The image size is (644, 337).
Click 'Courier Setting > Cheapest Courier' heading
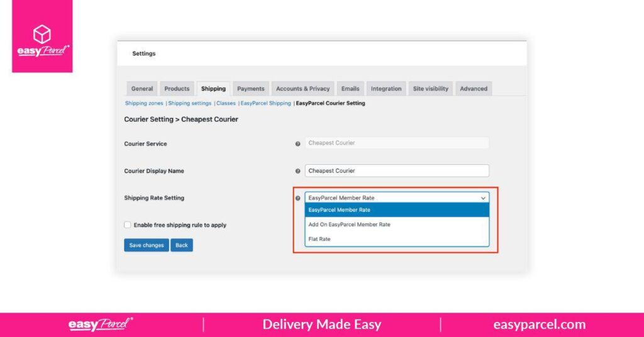point(181,119)
